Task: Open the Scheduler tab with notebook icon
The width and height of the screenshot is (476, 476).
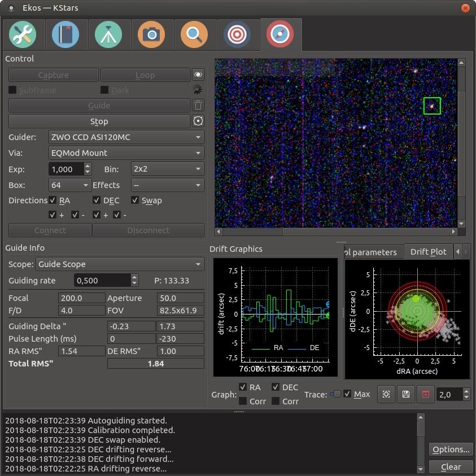Action: point(65,34)
